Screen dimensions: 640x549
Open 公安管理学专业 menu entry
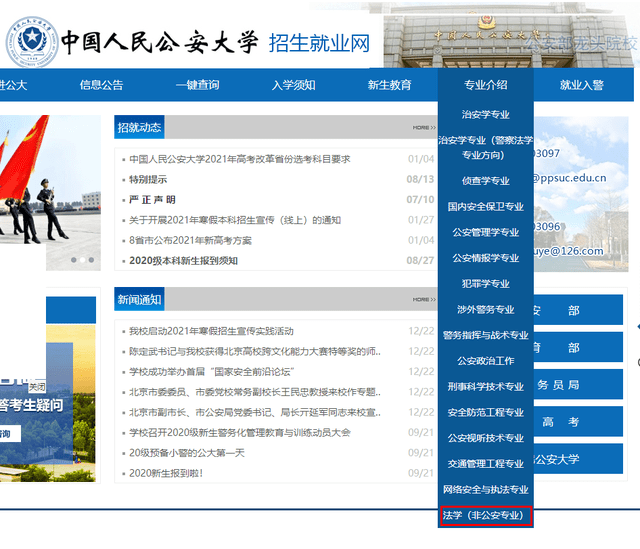pos(486,232)
